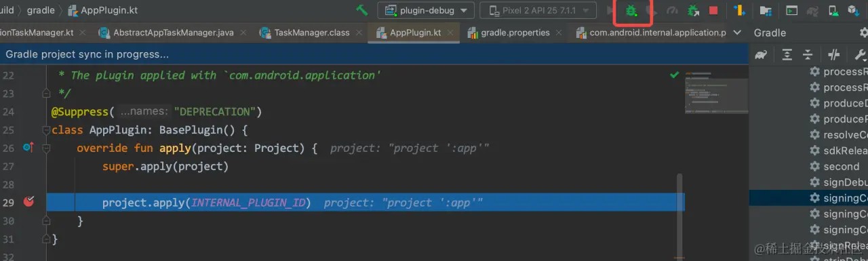Switch to the TaskManager.class tab
The height and width of the screenshot is (261, 868).
pos(312,33)
